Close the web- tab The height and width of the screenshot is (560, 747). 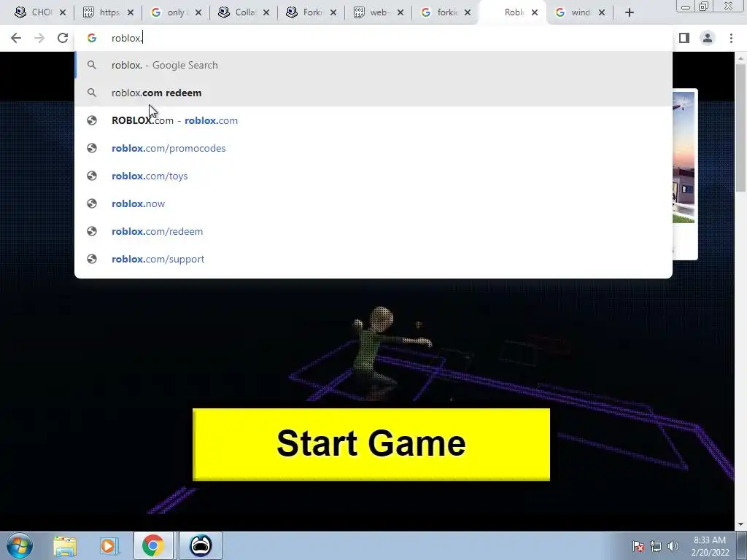[400, 12]
